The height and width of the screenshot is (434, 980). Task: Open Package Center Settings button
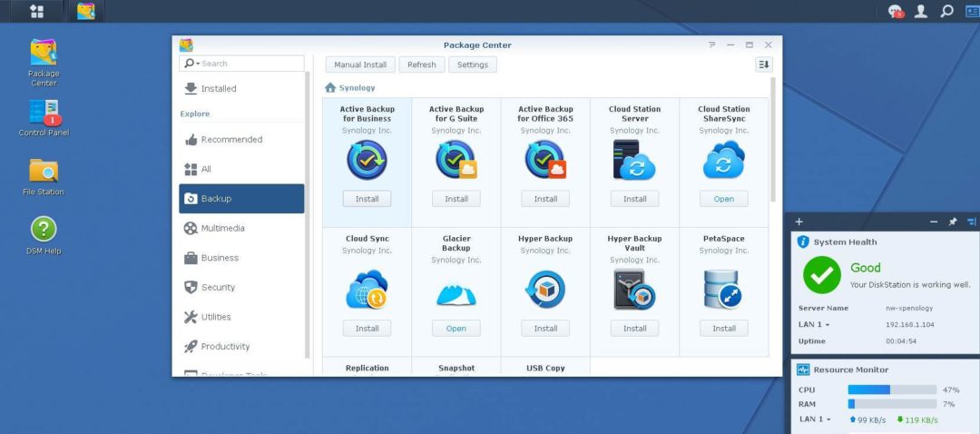coord(473,64)
